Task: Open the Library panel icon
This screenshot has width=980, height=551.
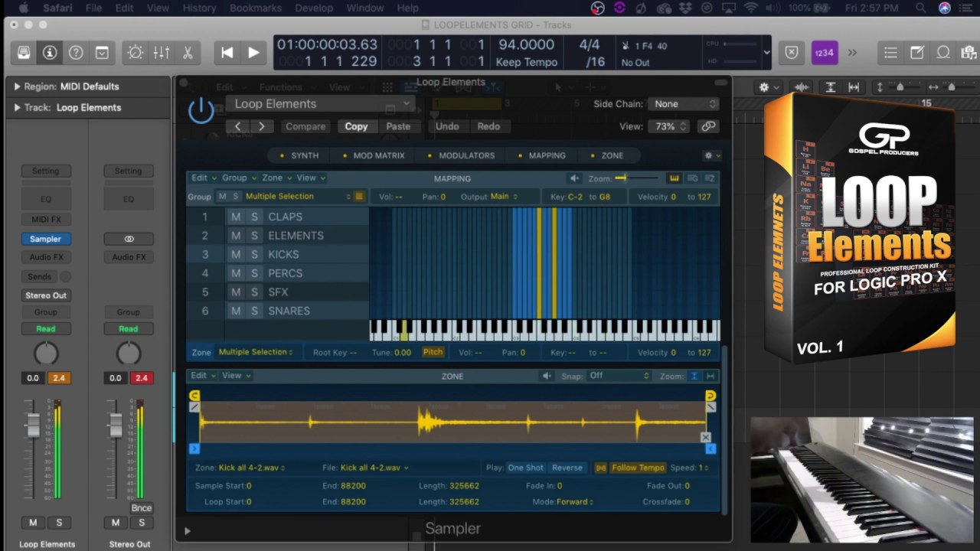Action: click(x=24, y=53)
